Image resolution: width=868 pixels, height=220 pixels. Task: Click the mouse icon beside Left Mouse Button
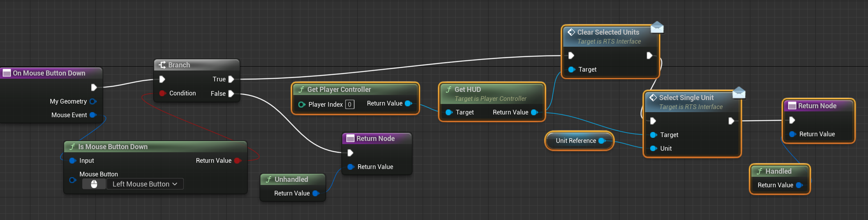[x=94, y=184]
